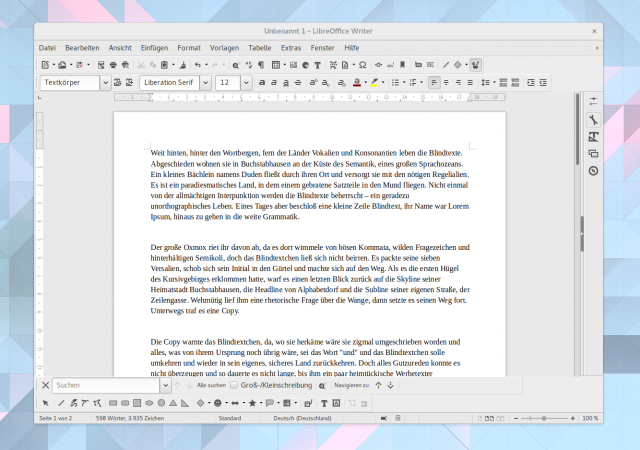Apply the yellow highlighting color swatch
The height and width of the screenshot is (450, 640).
point(374,82)
